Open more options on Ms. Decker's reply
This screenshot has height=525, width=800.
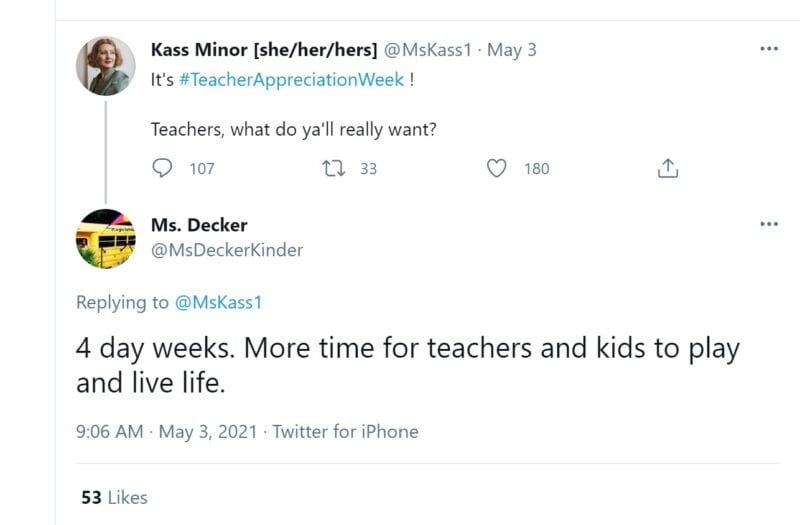point(768,224)
